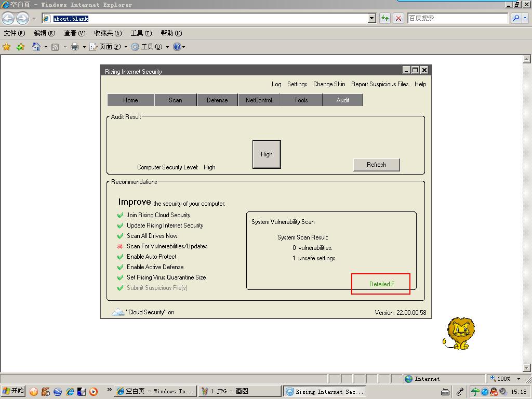Expand the Home button dropdown arrow
Viewport: 532px width, 399px height.
46,47
